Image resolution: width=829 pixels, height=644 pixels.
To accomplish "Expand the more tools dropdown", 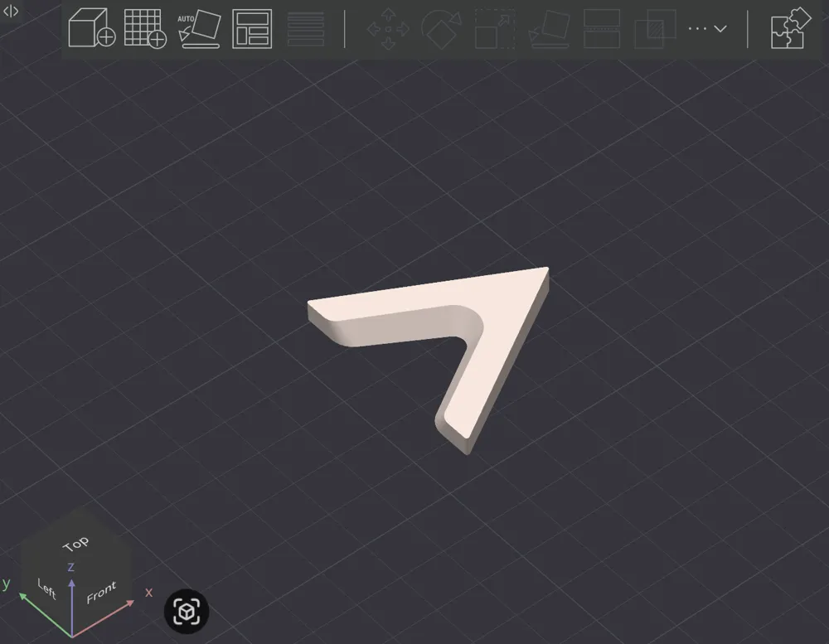I will pos(707,28).
